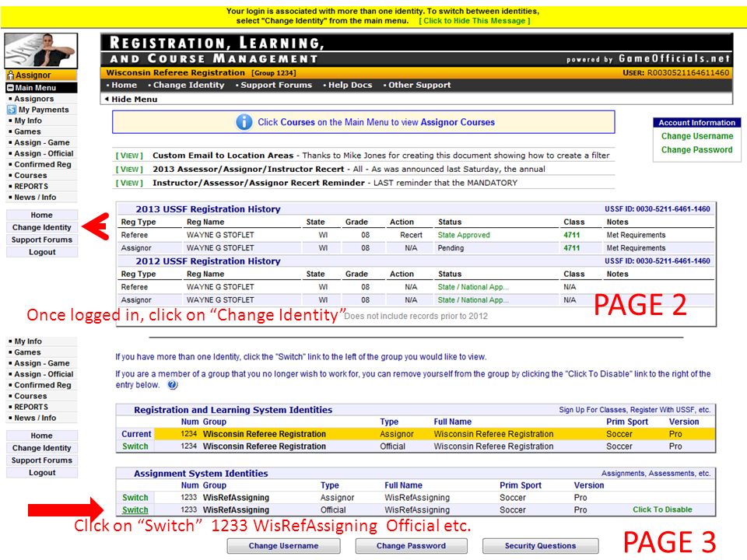
Task: Open Support Forums in the top navigation bar
Action: coord(275,85)
